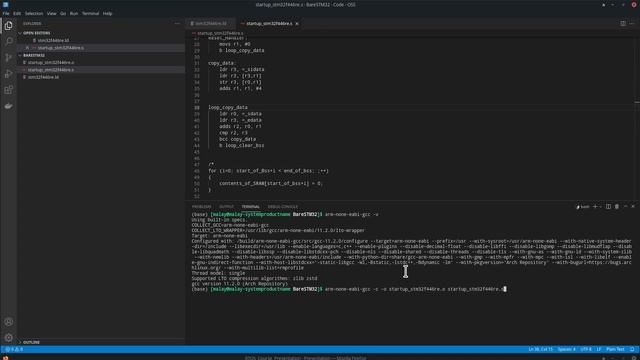This screenshot has width=640, height=360.
Task: Open editor more actions ellipsis
Action: pyautogui.click(x=632, y=24)
